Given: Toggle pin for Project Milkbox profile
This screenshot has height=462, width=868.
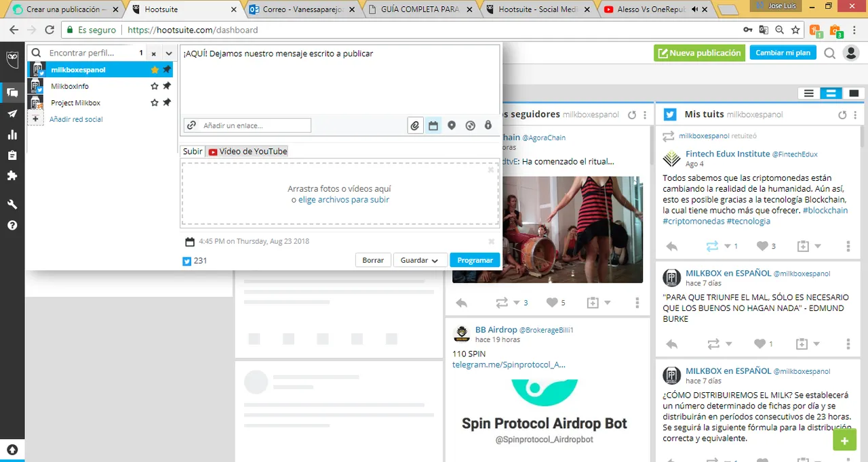Looking at the screenshot, I should tap(167, 102).
